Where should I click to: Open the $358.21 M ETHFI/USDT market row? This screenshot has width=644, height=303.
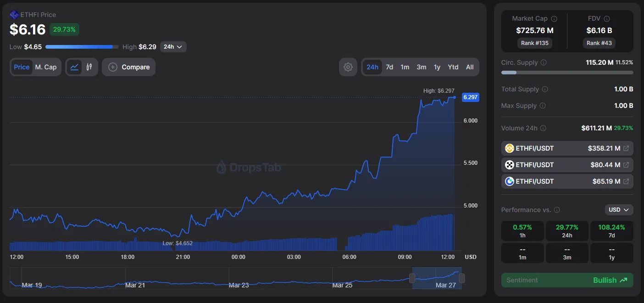pos(567,148)
